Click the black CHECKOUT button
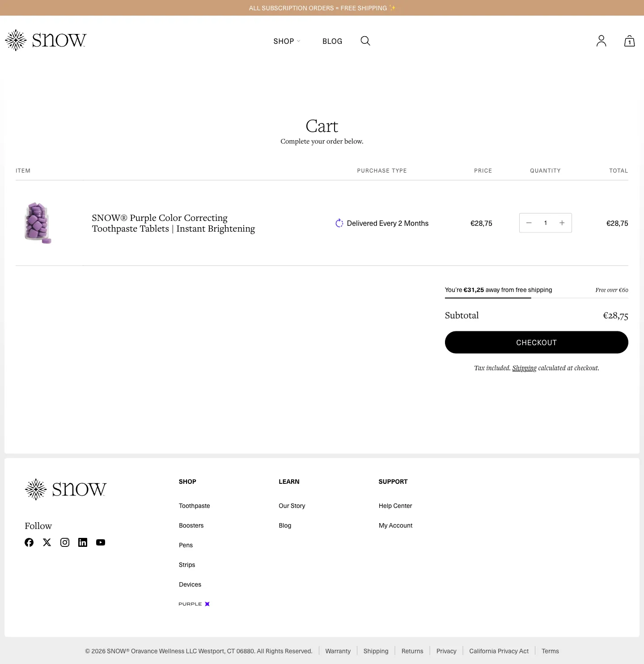The height and width of the screenshot is (664, 644). coord(536,342)
